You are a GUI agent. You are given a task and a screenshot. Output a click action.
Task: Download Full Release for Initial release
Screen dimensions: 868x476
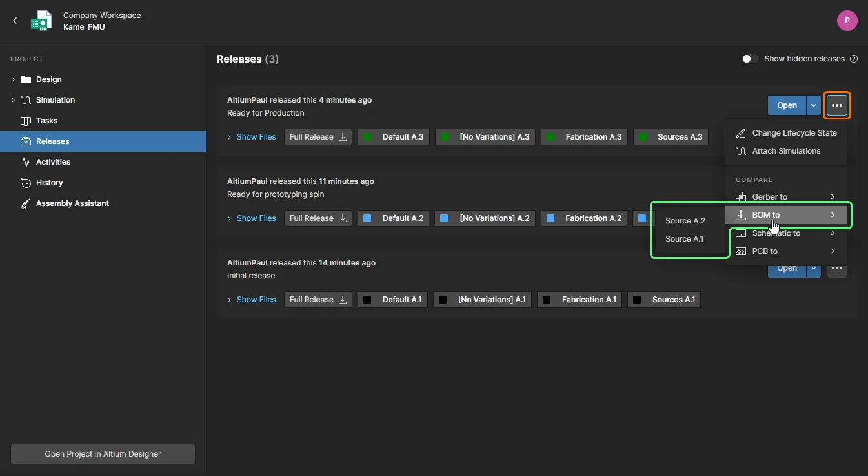pyautogui.click(x=318, y=300)
